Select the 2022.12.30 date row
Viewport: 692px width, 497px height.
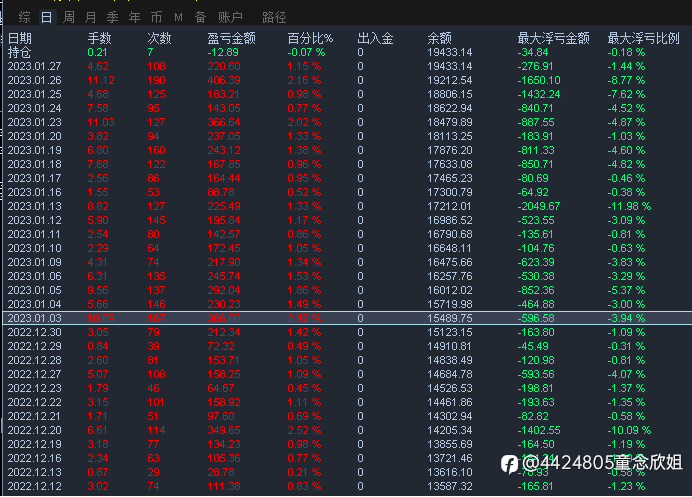pos(347,332)
